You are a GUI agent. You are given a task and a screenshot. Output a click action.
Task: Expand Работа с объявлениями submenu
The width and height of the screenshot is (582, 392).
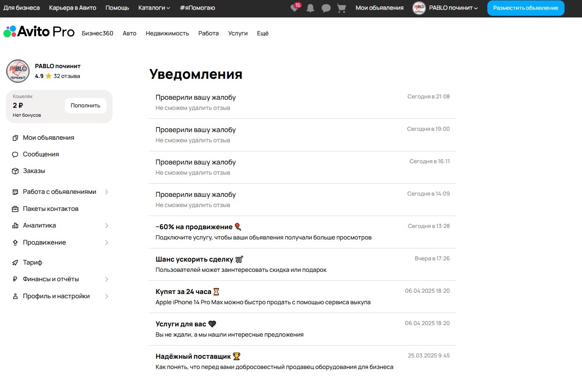point(60,192)
